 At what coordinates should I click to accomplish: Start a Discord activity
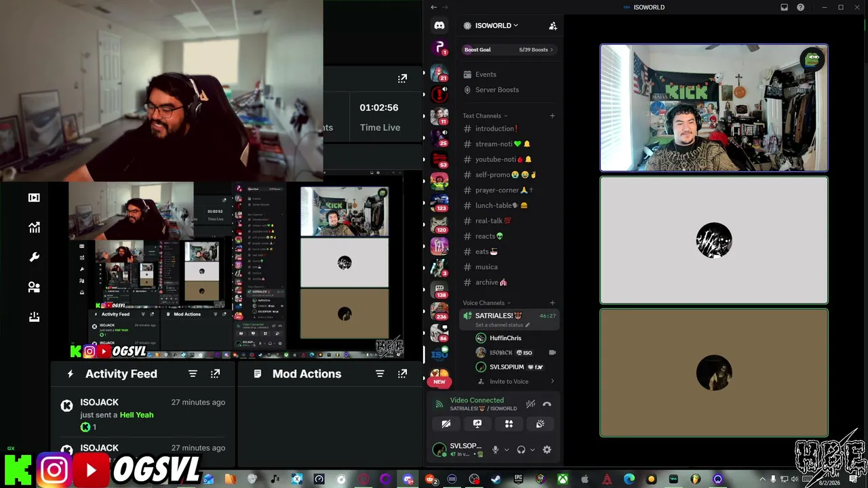509,424
